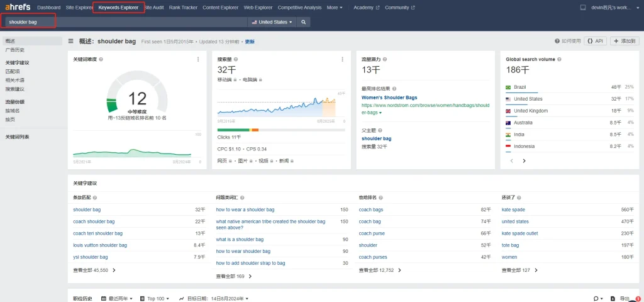Open the 目标日期 dropdown
Image resolution: width=644 pixels, height=302 pixels.
214,298
